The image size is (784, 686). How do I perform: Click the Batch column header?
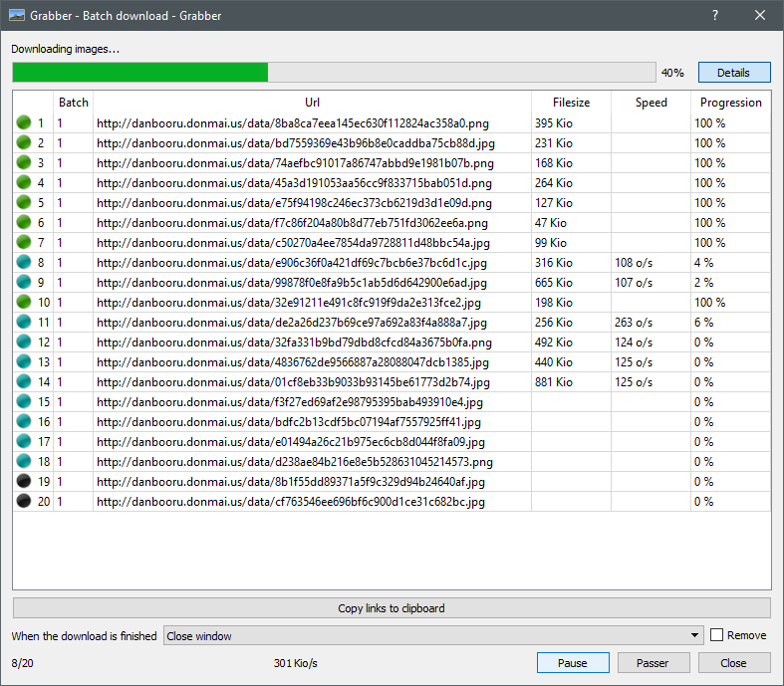coord(73,103)
